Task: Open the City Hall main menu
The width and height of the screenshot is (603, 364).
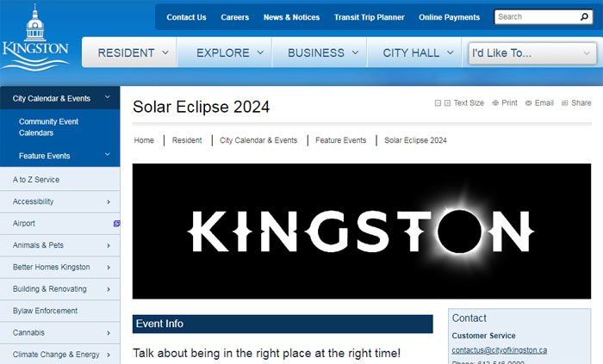Action: pyautogui.click(x=418, y=53)
